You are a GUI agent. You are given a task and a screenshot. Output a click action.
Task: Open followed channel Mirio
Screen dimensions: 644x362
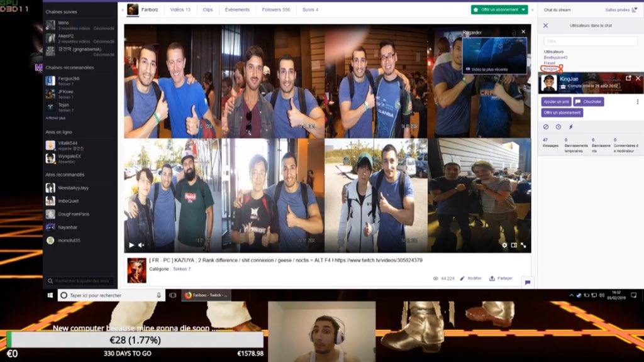[80, 25]
